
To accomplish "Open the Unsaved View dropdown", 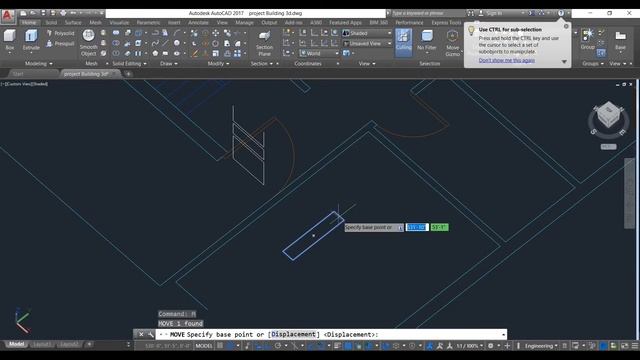I will pos(367,43).
